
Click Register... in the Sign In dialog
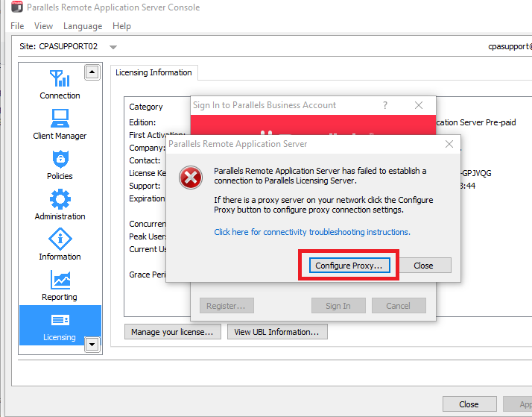tap(227, 306)
